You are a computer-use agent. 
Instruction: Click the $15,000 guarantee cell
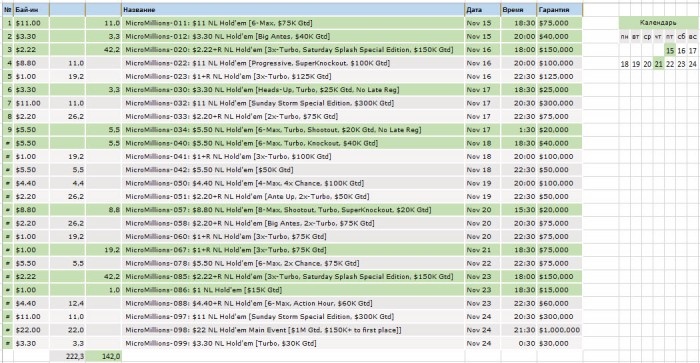pyautogui.click(x=560, y=290)
